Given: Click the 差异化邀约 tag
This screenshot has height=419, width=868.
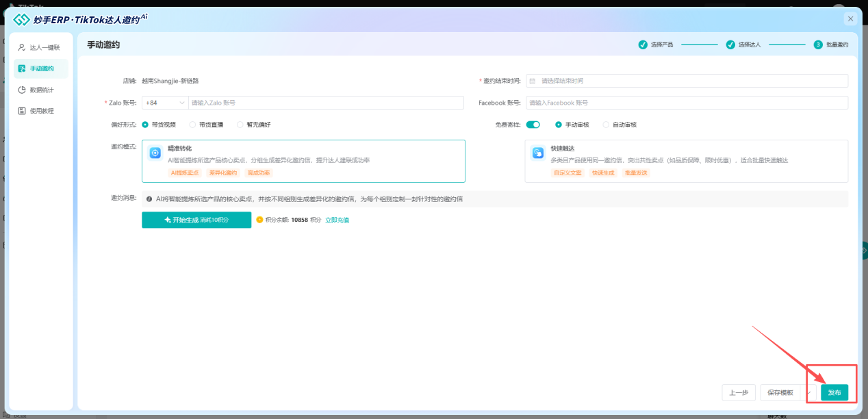Looking at the screenshot, I should click(223, 173).
